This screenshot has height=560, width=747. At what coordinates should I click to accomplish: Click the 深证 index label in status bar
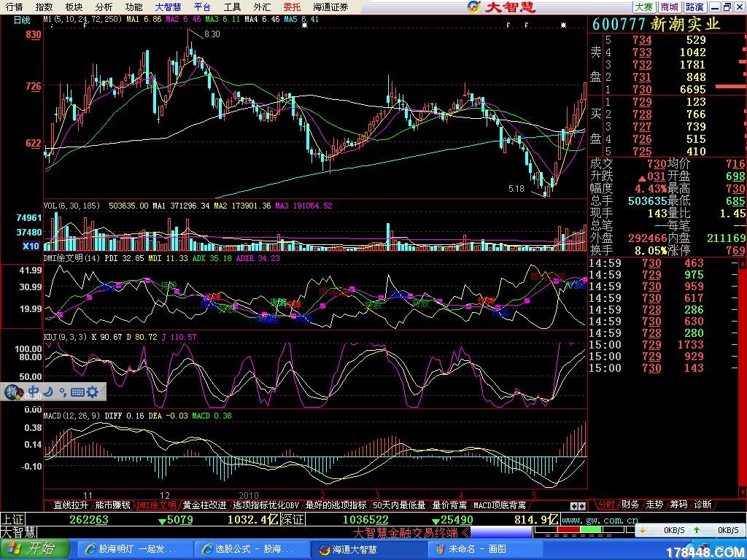[x=292, y=519]
